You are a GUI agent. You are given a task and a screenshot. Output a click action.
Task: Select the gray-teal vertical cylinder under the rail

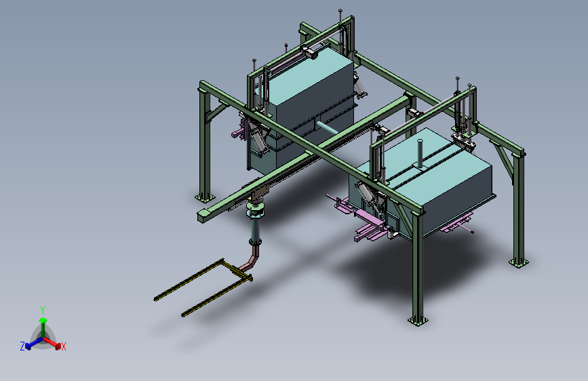[x=256, y=230]
